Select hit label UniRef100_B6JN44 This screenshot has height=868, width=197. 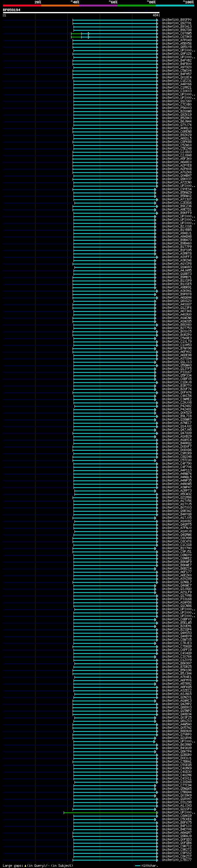click(x=176, y=121)
